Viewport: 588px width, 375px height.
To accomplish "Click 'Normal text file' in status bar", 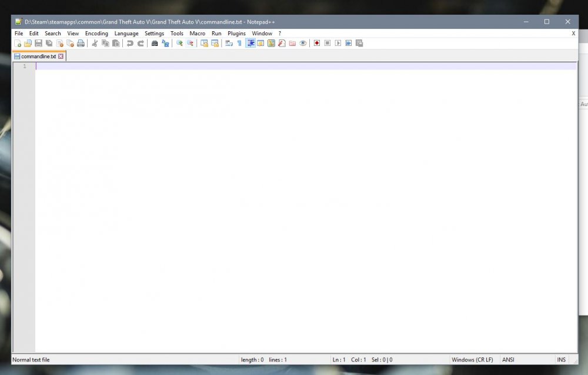I will click(x=31, y=360).
